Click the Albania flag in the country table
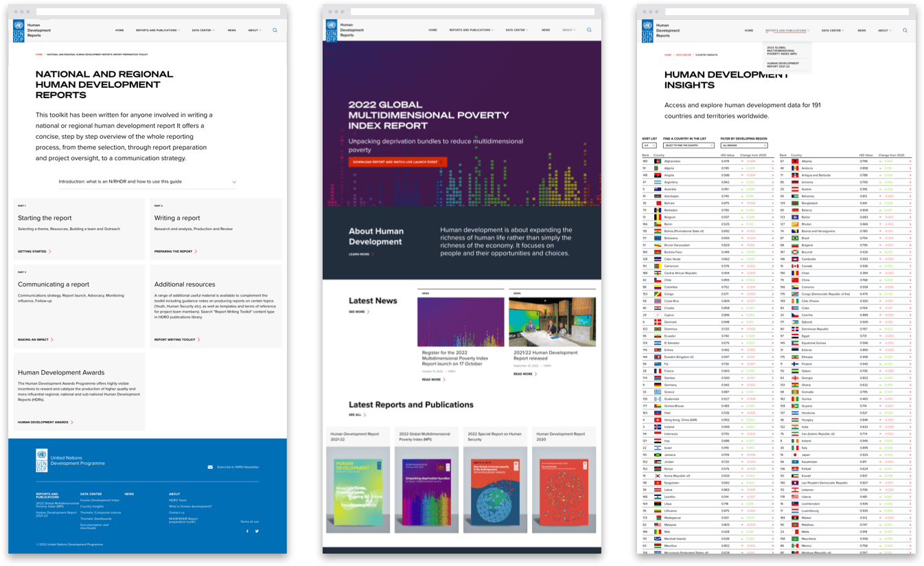924x566 pixels. tap(795, 161)
